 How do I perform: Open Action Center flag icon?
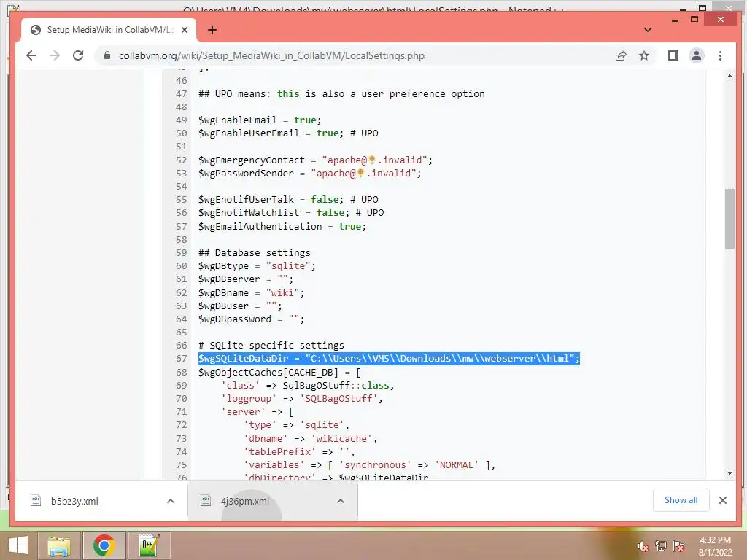pos(678,546)
